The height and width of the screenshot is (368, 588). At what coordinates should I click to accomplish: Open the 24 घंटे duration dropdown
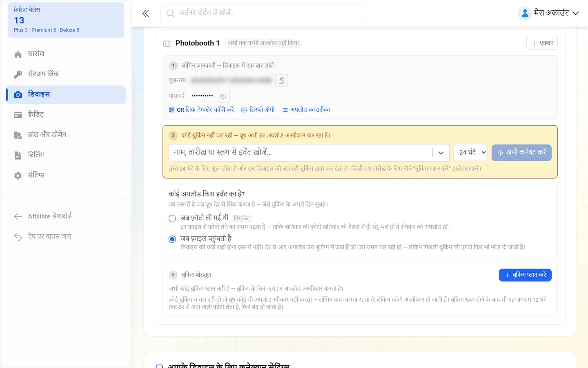[x=470, y=153]
